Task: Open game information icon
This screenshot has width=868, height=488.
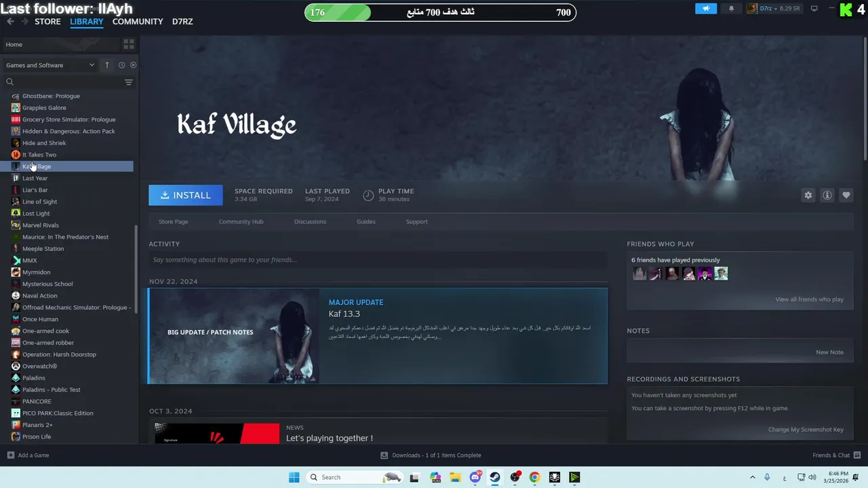Action: (827, 195)
